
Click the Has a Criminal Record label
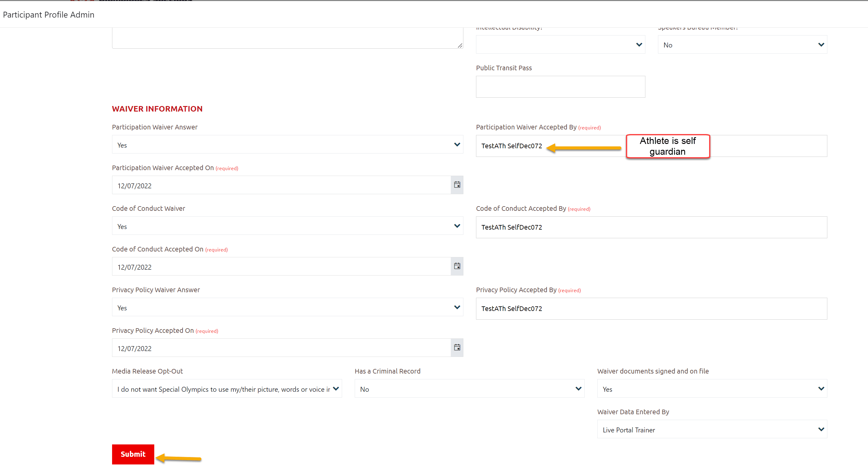pyautogui.click(x=387, y=371)
